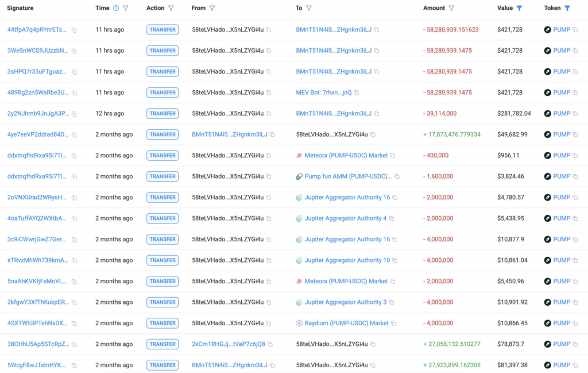Image resolution: width=588 pixels, height=373 pixels.
Task: Click value $10,901.92
Action: [512, 302]
